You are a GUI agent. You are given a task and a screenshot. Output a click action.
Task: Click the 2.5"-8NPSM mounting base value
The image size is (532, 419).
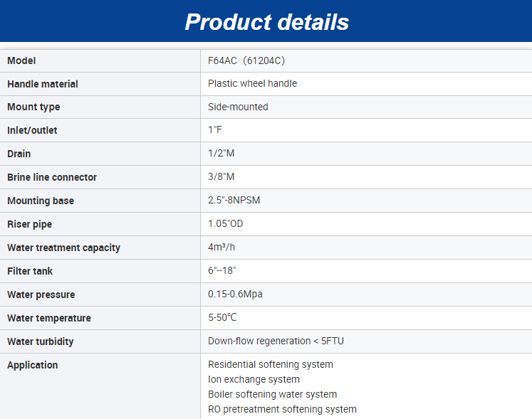234,201
